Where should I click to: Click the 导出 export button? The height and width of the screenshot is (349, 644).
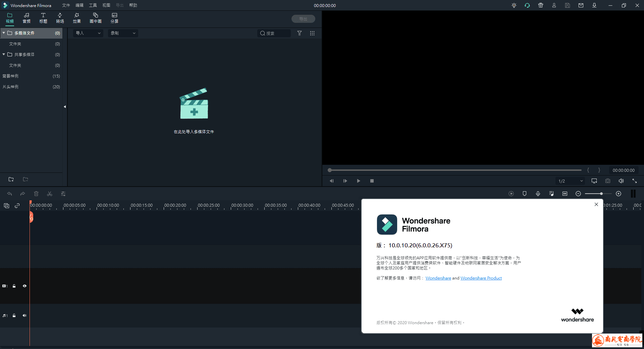(x=303, y=19)
